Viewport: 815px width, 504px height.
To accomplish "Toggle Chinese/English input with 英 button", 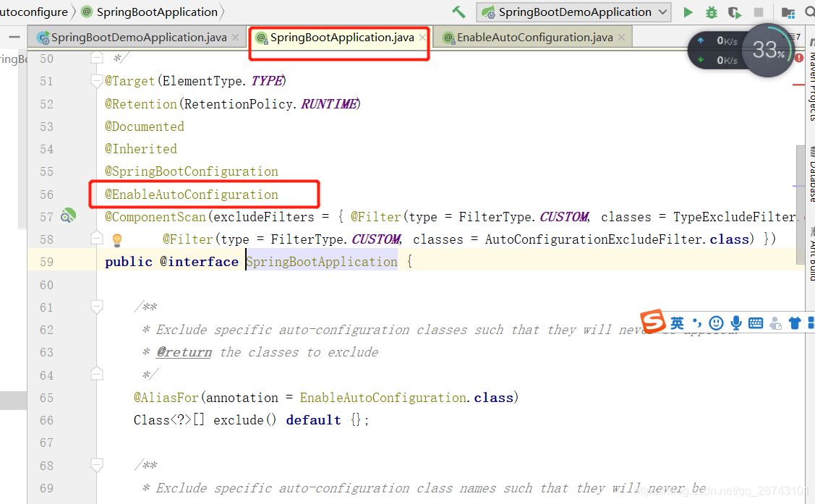I will pyautogui.click(x=677, y=323).
